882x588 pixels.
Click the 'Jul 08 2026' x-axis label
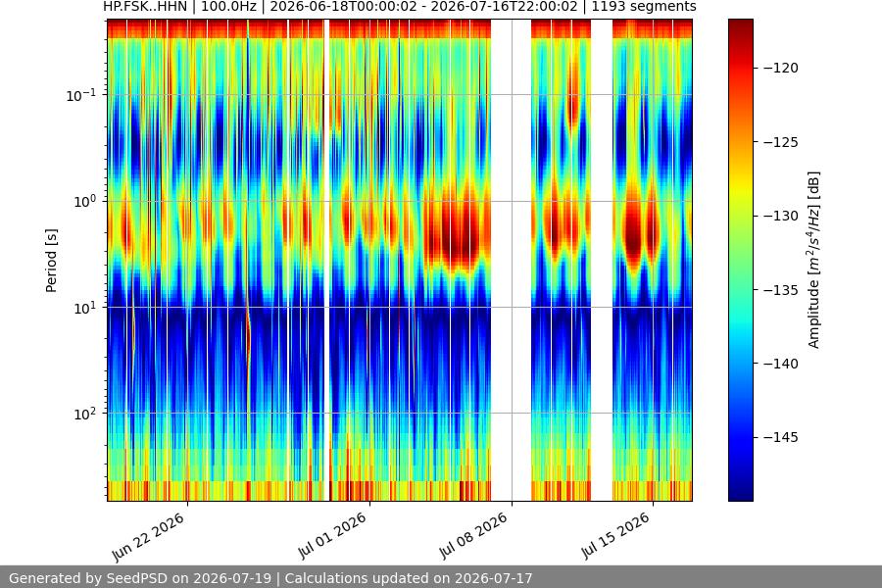pyautogui.click(x=473, y=535)
